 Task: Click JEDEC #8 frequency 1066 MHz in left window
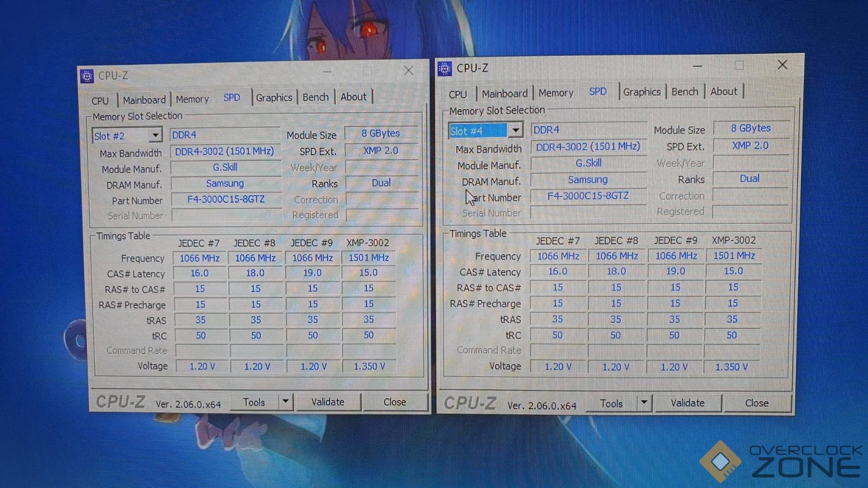[x=255, y=258]
